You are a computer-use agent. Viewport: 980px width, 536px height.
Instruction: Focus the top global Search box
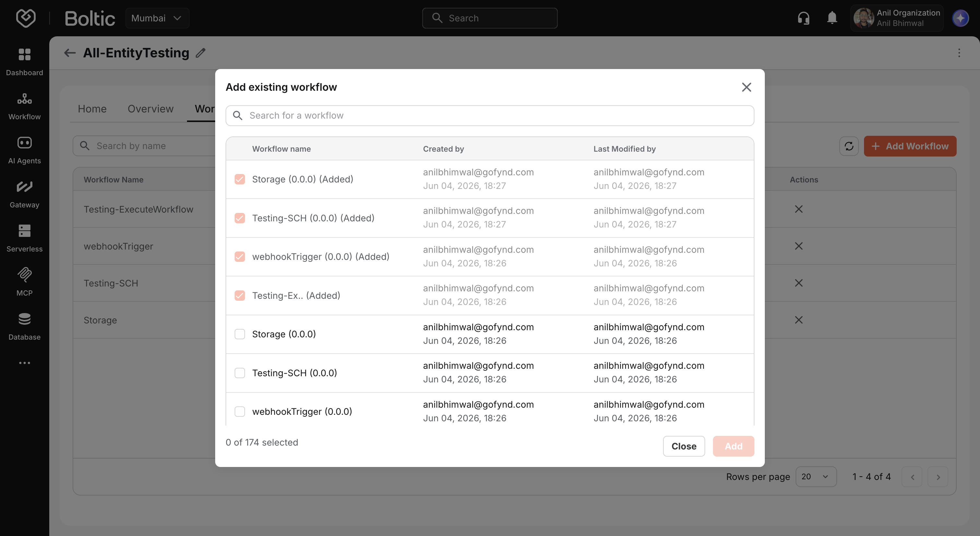coord(490,18)
